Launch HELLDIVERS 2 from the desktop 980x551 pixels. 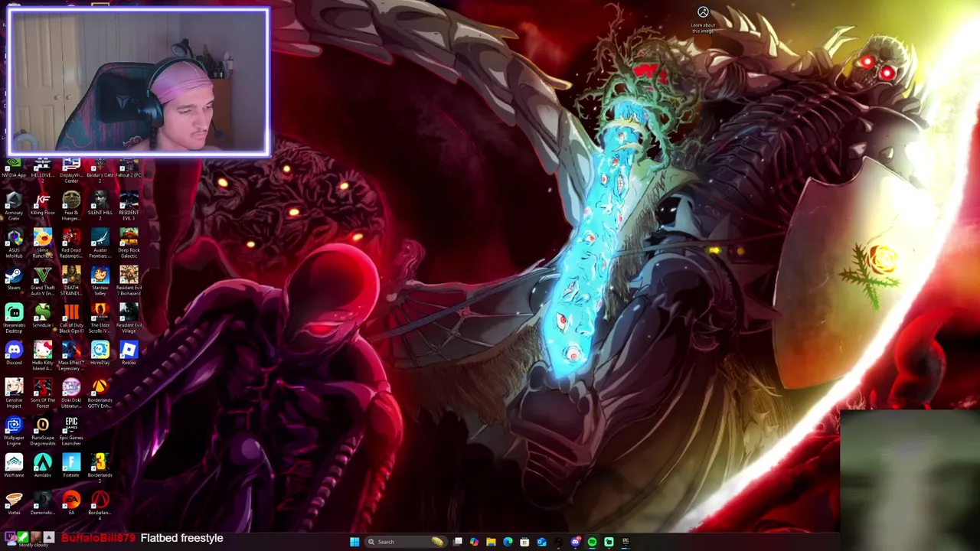pyautogui.click(x=42, y=169)
